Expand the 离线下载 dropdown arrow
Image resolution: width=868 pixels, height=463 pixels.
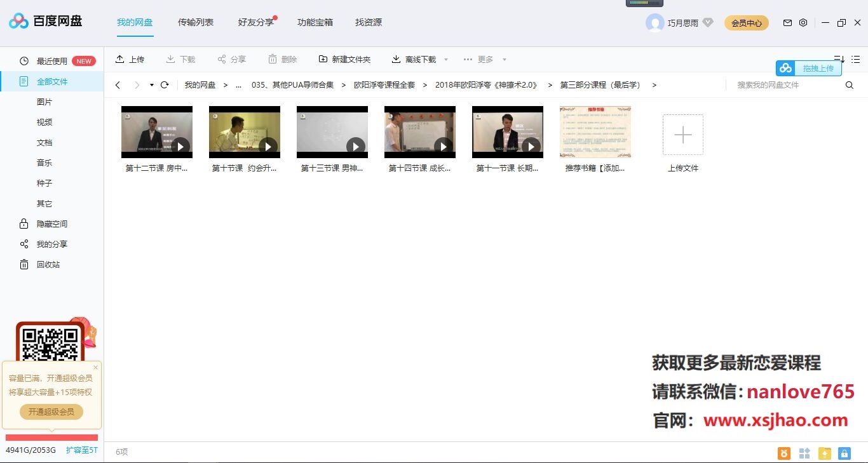[x=446, y=60]
